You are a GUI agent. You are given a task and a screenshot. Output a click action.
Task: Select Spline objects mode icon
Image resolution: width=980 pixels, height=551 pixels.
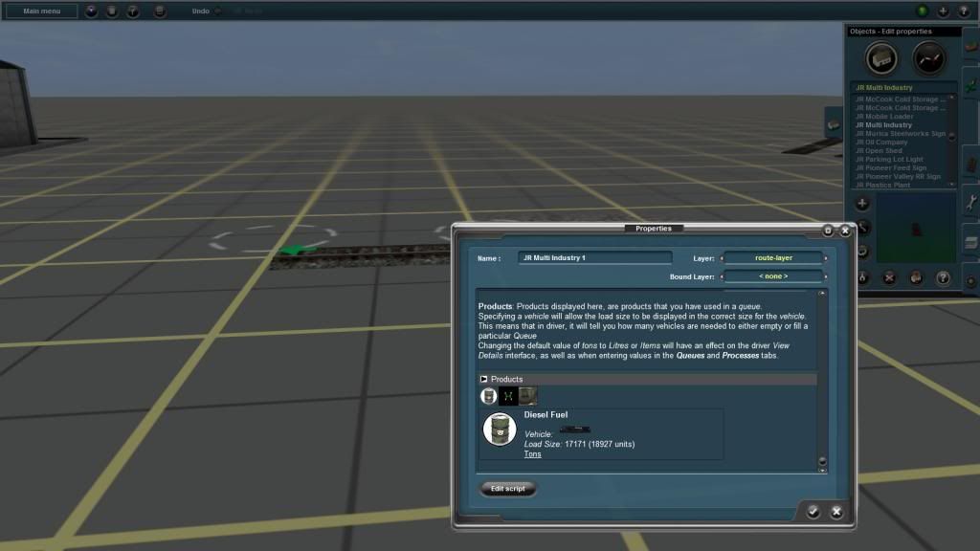pos(928,59)
